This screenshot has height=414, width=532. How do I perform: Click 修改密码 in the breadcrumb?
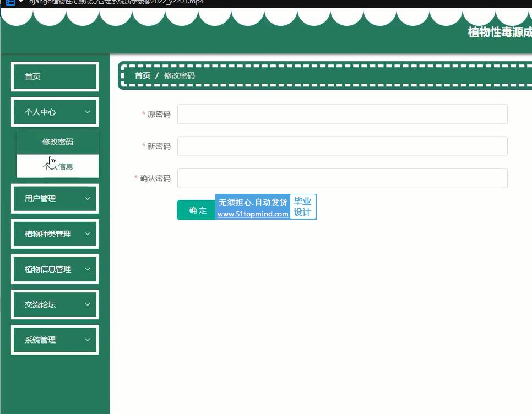[x=180, y=75]
